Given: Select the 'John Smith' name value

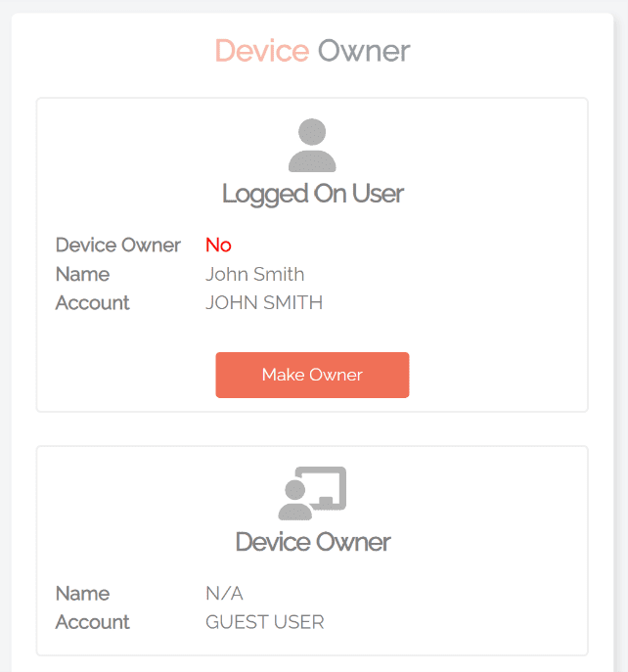Looking at the screenshot, I should click(x=254, y=274).
